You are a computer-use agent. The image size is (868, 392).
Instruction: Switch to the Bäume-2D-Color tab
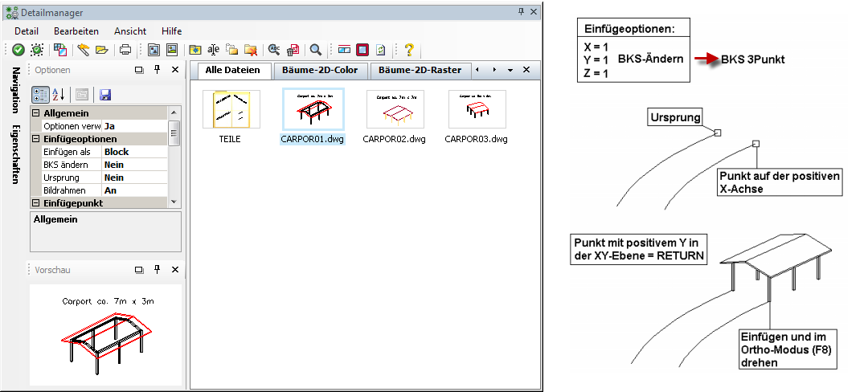pos(319,71)
